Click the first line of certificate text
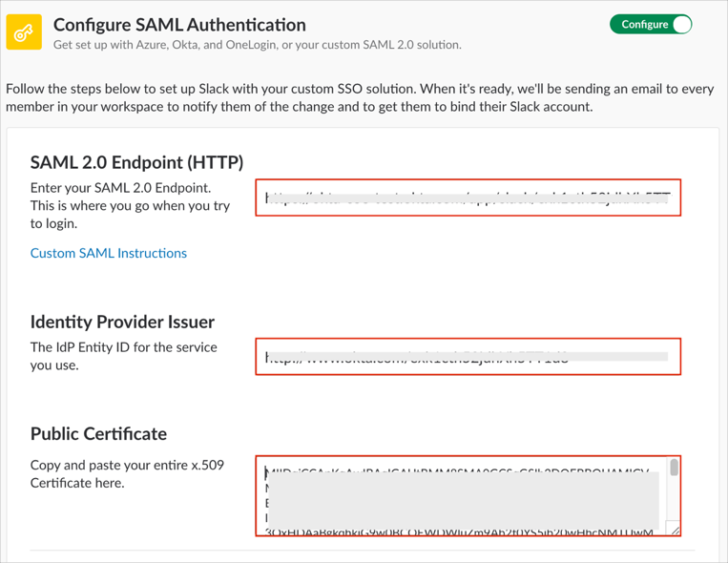 458,470
